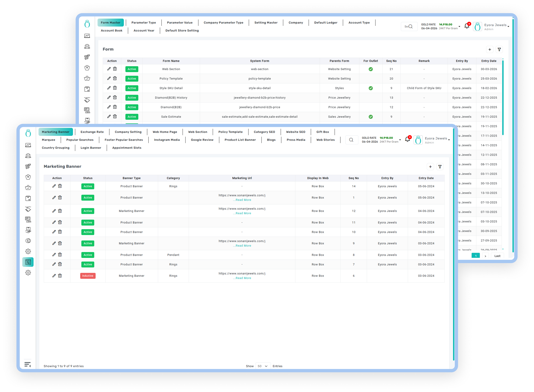
Task: Switch to Exchange Rate tab
Action: (92, 132)
